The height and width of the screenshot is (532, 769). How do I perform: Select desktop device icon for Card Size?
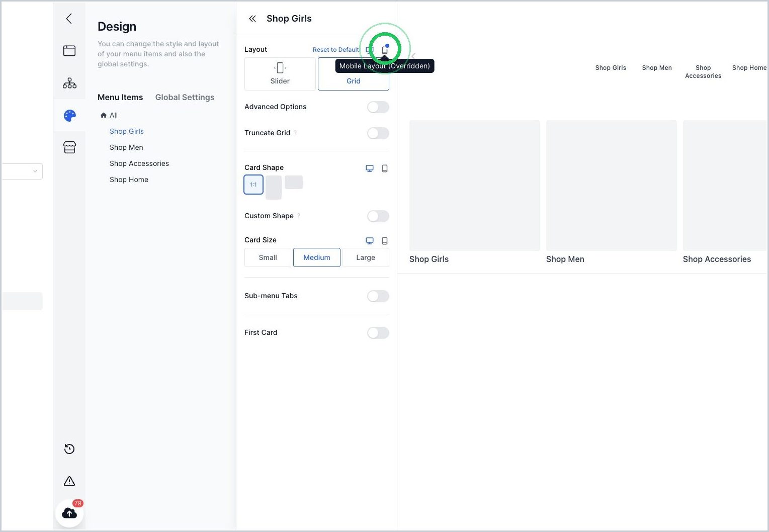click(x=370, y=241)
